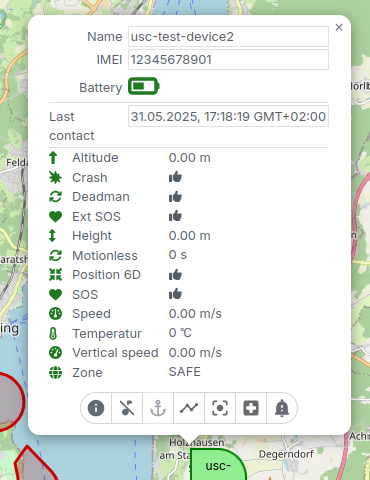The image size is (370, 480).
Task: Click the Zone value SAFE
Action: tap(185, 372)
